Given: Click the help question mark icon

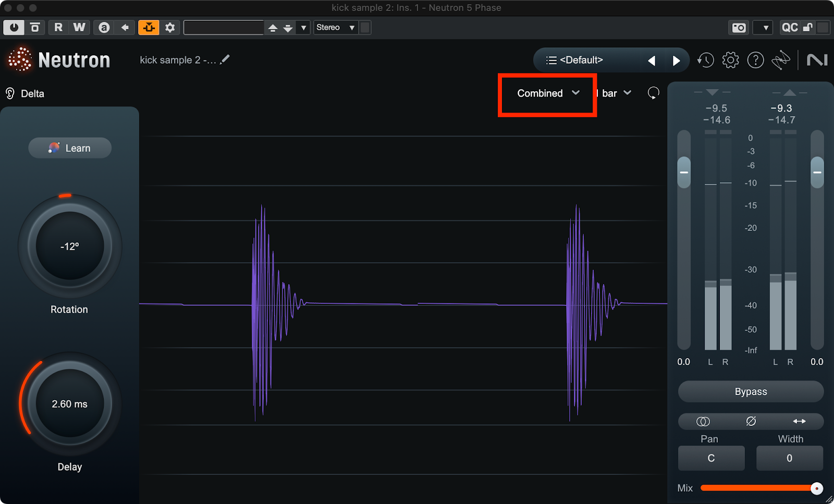Looking at the screenshot, I should click(755, 60).
